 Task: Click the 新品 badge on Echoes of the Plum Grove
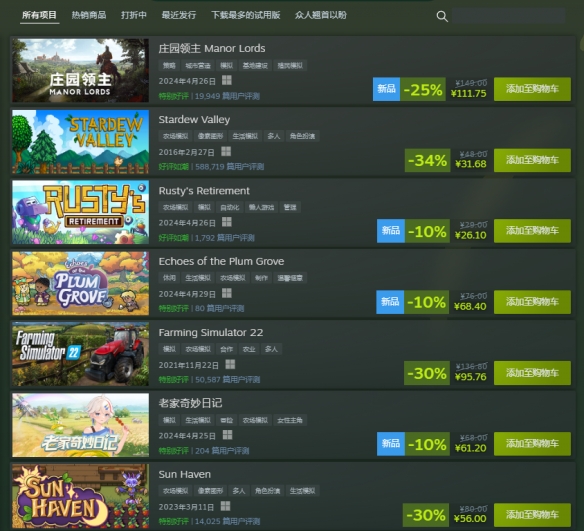(x=390, y=302)
